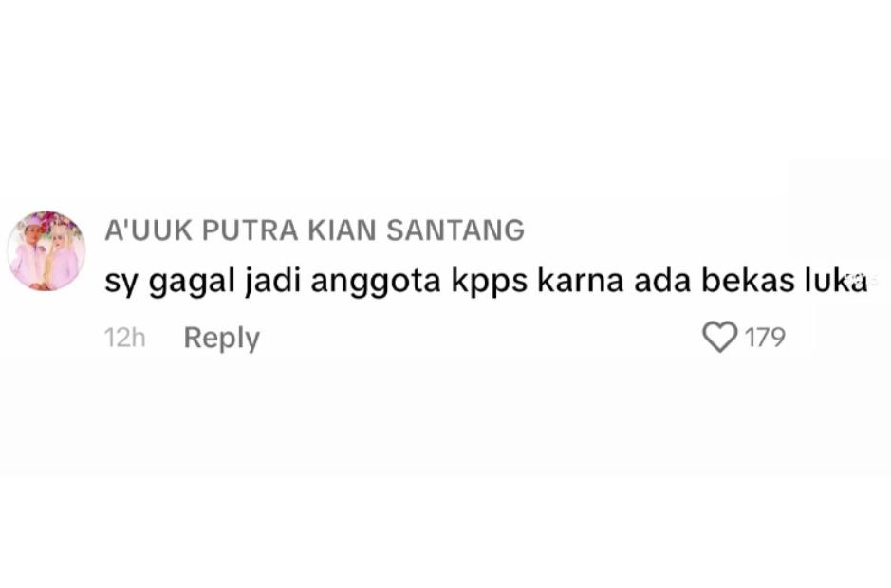Open the commenter's profile picture
Image resolution: width=891 pixels, height=588 pixels.
(x=46, y=250)
